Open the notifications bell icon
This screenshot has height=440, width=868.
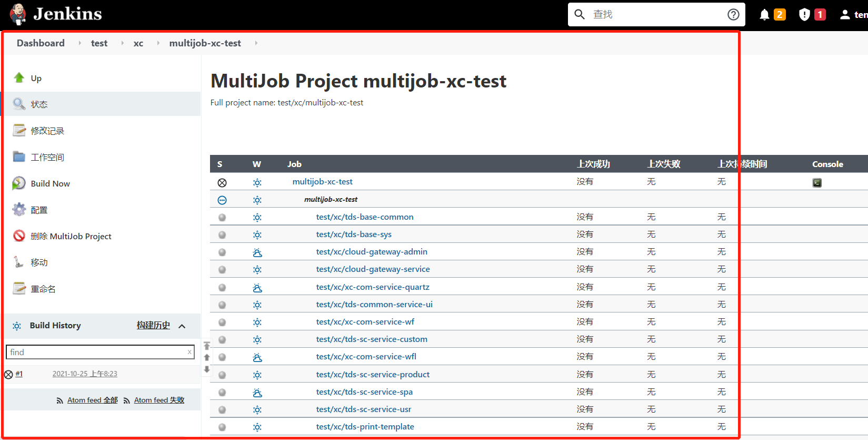tap(764, 15)
